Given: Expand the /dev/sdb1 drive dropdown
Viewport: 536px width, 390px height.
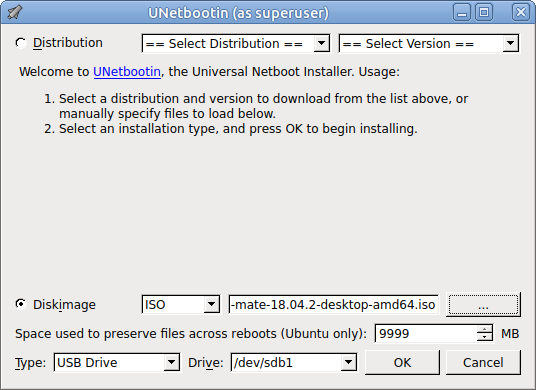Looking at the screenshot, I should tap(294, 362).
